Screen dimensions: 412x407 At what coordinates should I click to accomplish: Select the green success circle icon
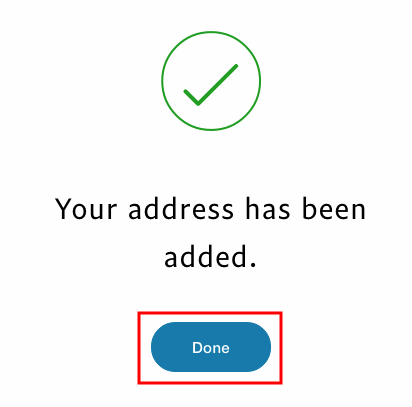pos(211,81)
